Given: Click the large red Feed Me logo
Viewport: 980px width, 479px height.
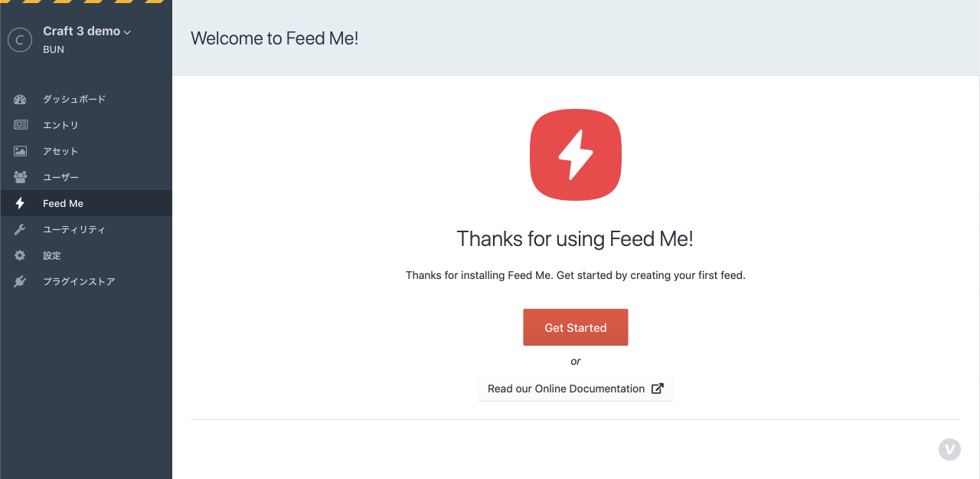Looking at the screenshot, I should click(x=576, y=155).
